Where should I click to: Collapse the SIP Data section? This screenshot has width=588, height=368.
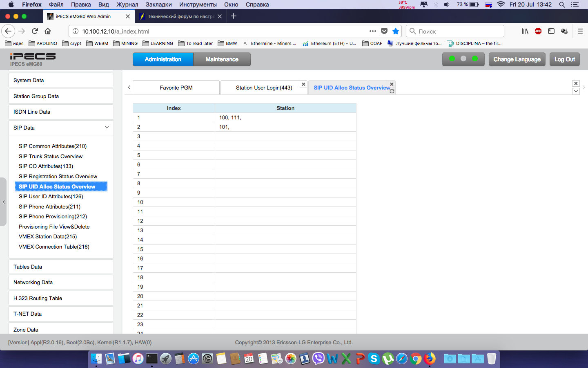pyautogui.click(x=107, y=128)
